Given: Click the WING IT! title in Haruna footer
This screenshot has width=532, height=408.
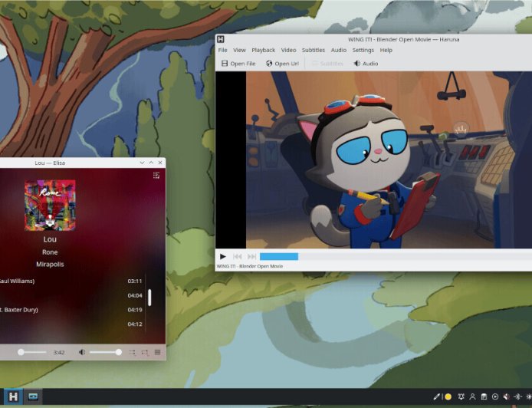Looking at the screenshot, I should coord(250,266).
